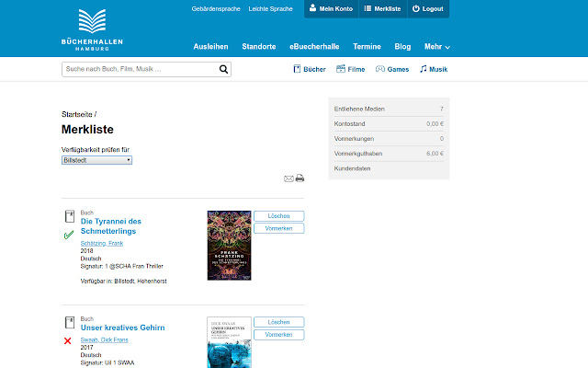This screenshot has width=588, height=368.
Task: Reserve Die Tyrannei des Schmetterlings via Vormerken
Action: click(x=278, y=228)
